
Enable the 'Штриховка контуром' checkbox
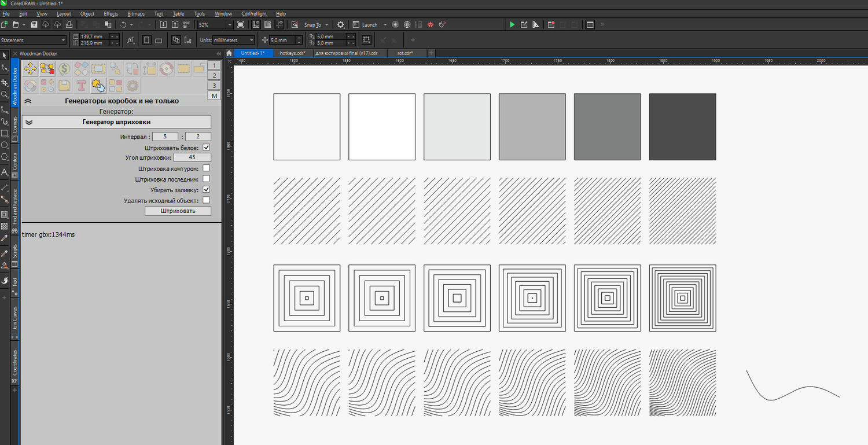click(x=206, y=168)
